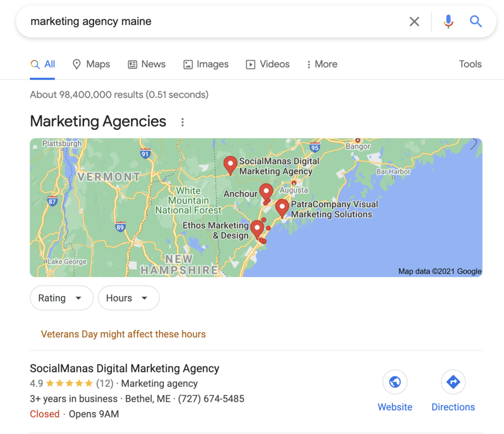Open SocialManas Digital Marketing Agency listing
The width and height of the screenshot is (504, 434).
(x=125, y=369)
